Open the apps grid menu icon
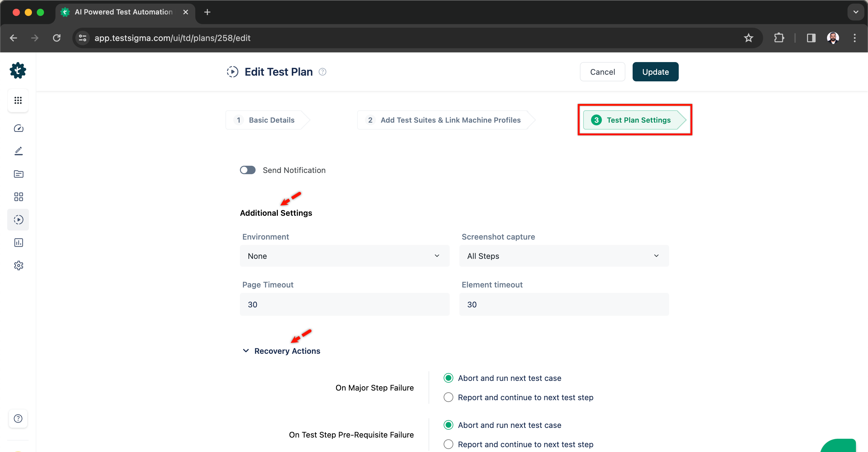The image size is (868, 452). [x=18, y=100]
